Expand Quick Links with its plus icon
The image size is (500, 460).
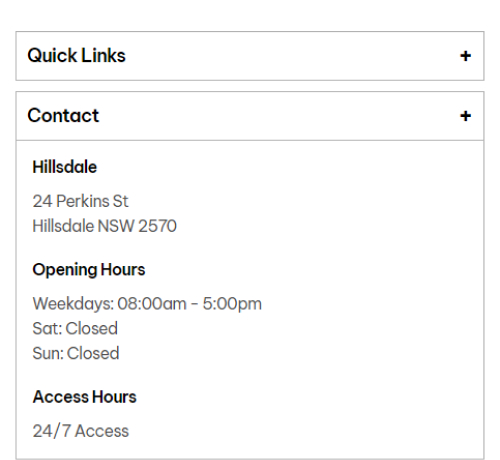point(465,56)
